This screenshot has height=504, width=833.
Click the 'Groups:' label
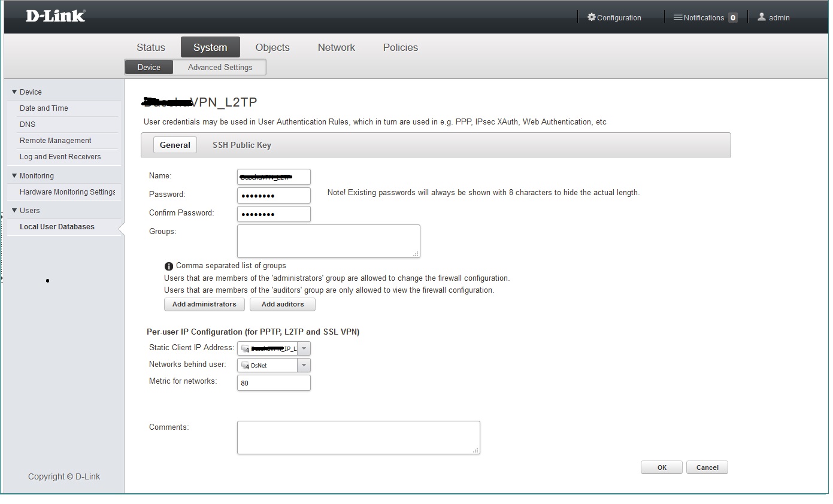tap(162, 231)
